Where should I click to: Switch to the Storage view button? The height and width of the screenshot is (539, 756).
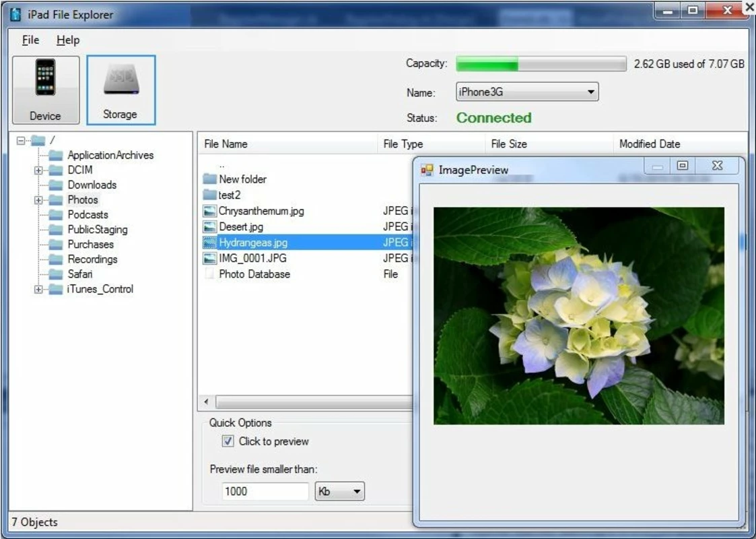point(121,90)
